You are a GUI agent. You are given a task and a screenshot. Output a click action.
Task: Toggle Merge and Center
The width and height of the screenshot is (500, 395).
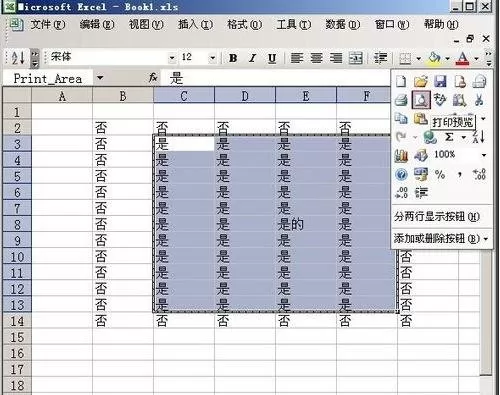point(356,58)
